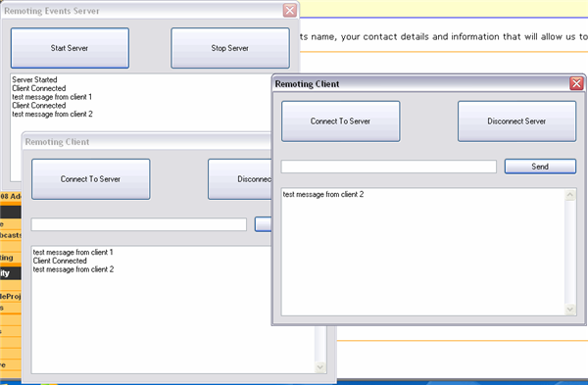
Task: Select 'test message from client 2' in front client log
Action: coord(323,194)
